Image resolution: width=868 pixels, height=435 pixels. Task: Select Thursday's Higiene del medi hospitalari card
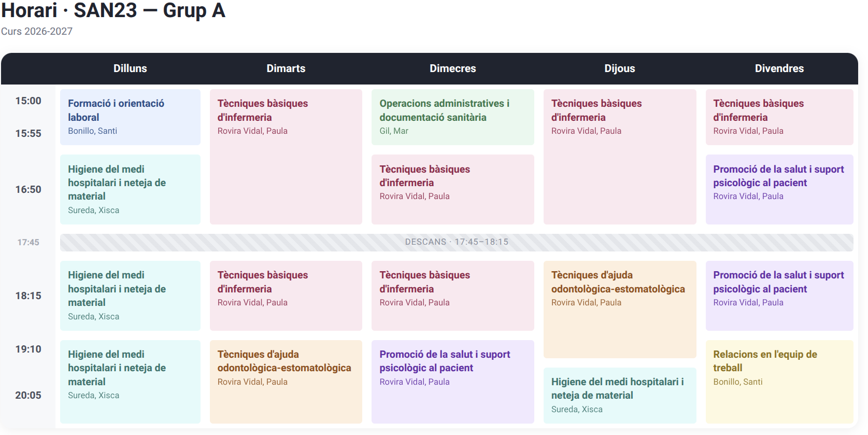pos(620,396)
